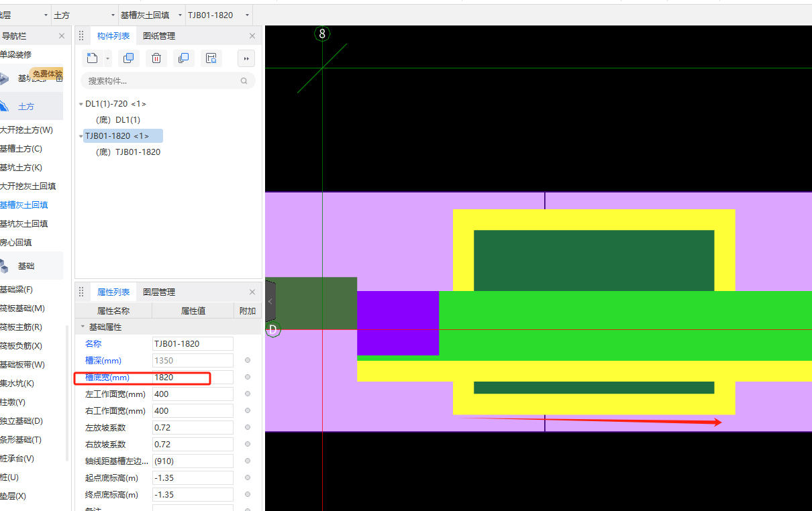Viewport: 812px width, 511px height.
Task: Collapse the TJB01-1820 <1> tree node
Action: [x=81, y=136]
